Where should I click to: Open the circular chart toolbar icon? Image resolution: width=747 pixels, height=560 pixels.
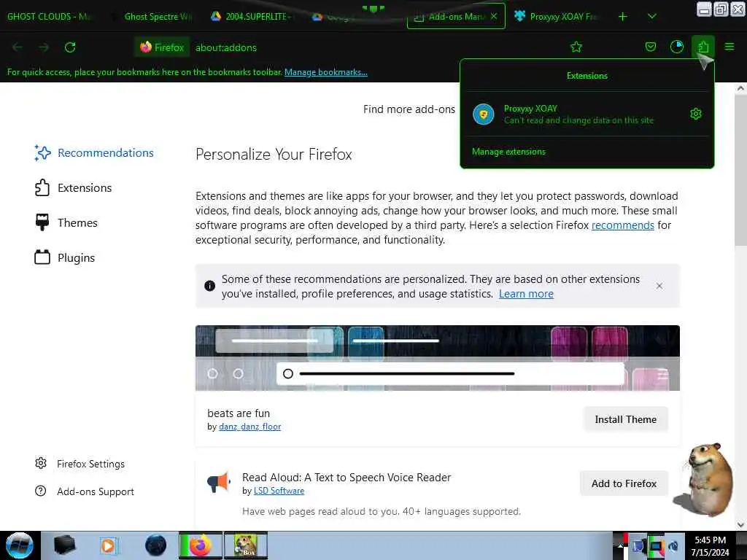(676, 47)
